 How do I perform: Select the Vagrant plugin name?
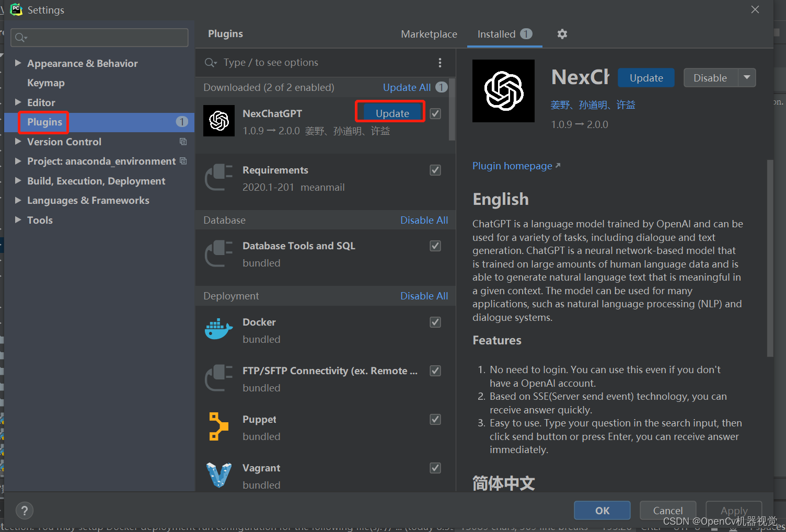point(261,468)
